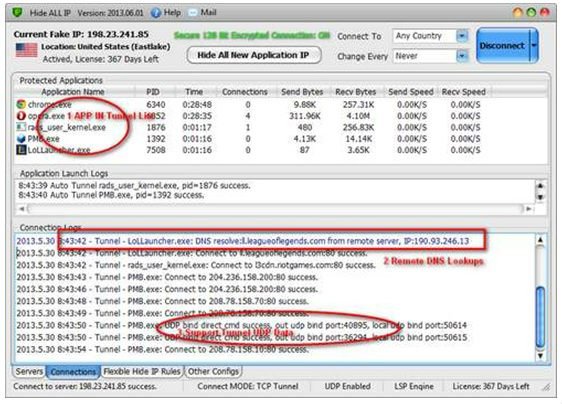Close window with the red button
Image resolution: width=562 pixels, height=404 pixels.
(x=544, y=12)
